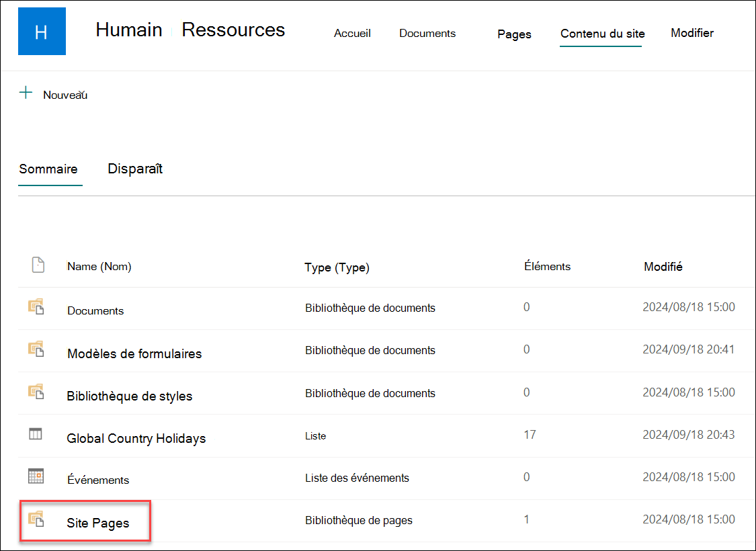This screenshot has width=756, height=551.
Task: Click 'Liste' type cell for Global Country Holidays
Action: pos(315,436)
